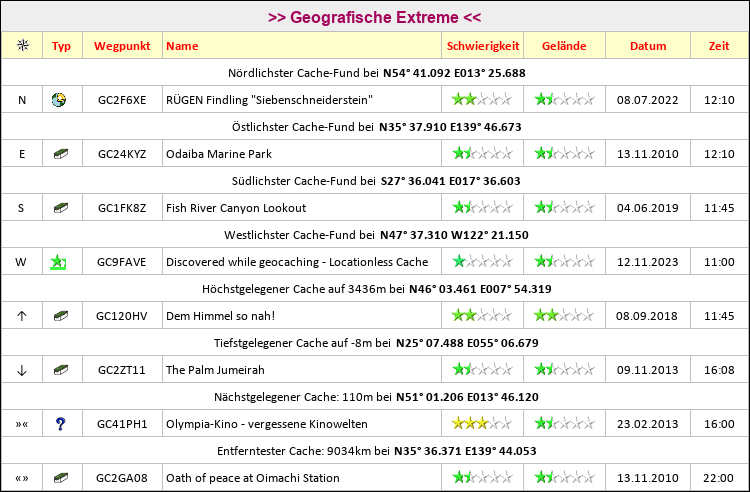Screen dimensions: 750x492
Task: Click the traditional cache icon for Fish River Canyon Lookout
Action: [x=61, y=208]
